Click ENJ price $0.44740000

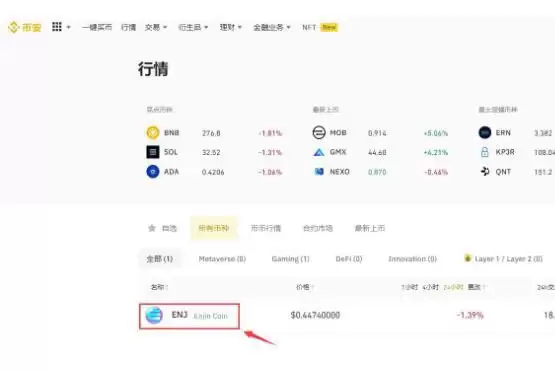(315, 315)
